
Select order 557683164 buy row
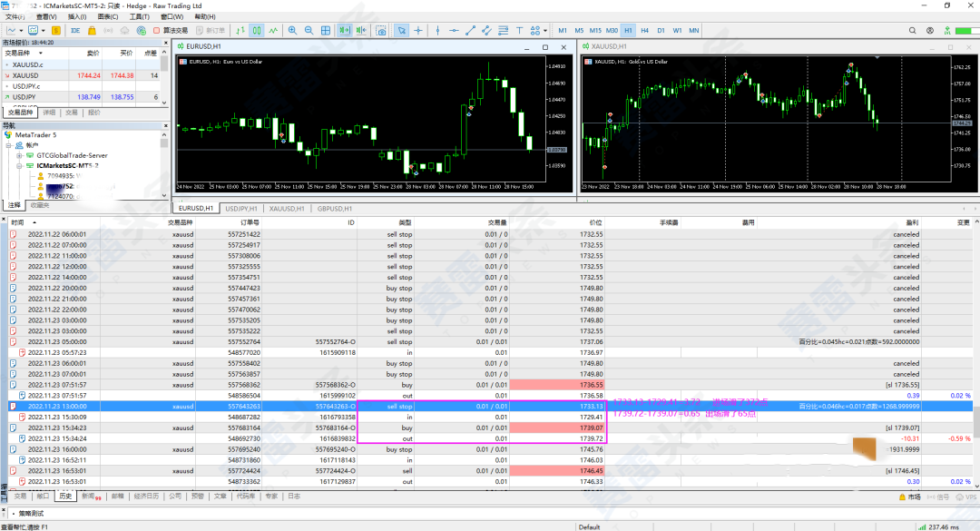coord(491,428)
